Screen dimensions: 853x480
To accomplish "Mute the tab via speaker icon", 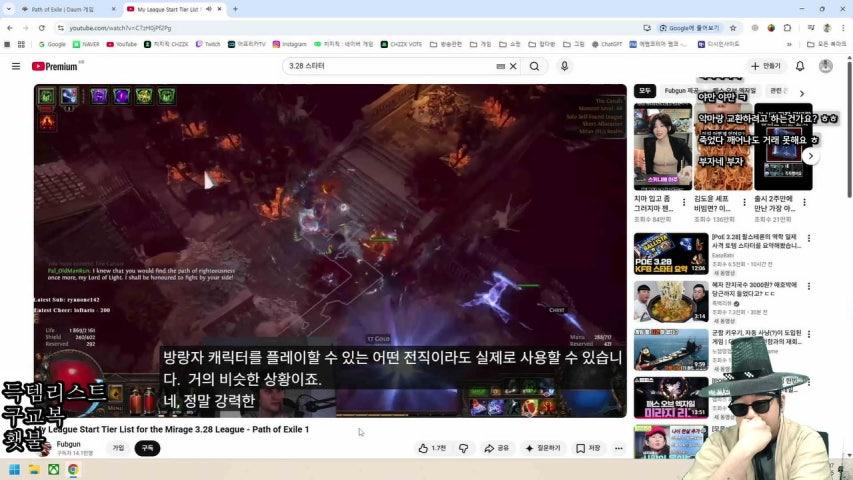I will [x=209, y=9].
